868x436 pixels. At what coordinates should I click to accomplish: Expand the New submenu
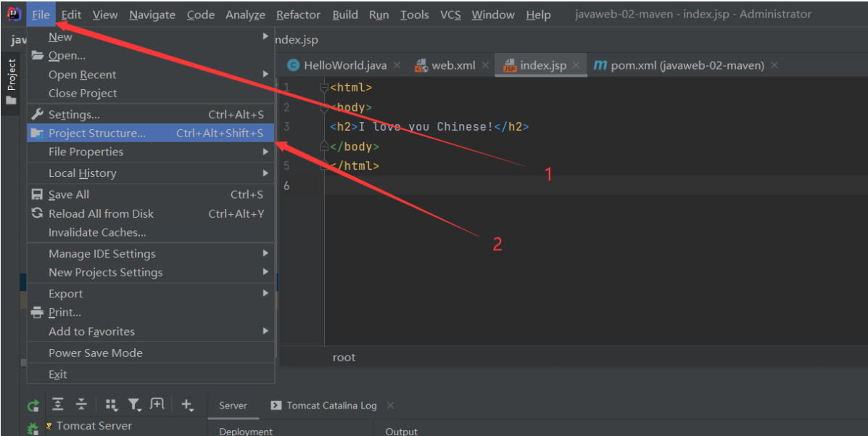151,36
